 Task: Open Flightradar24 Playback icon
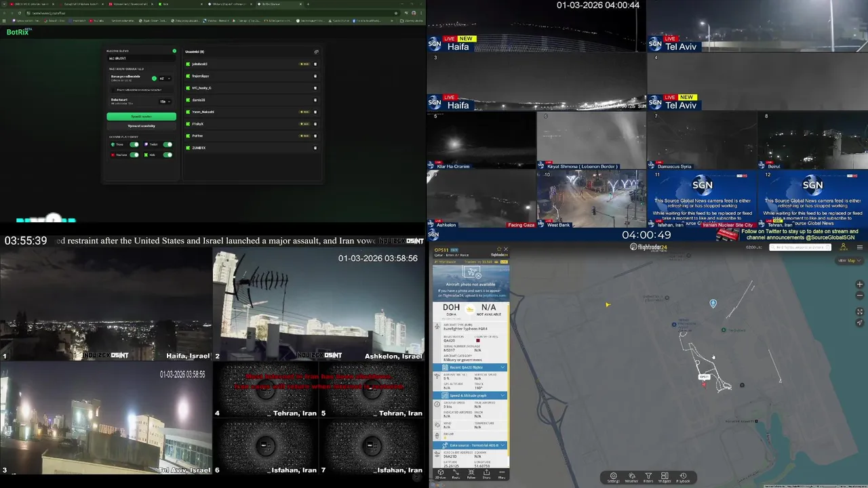683,478
